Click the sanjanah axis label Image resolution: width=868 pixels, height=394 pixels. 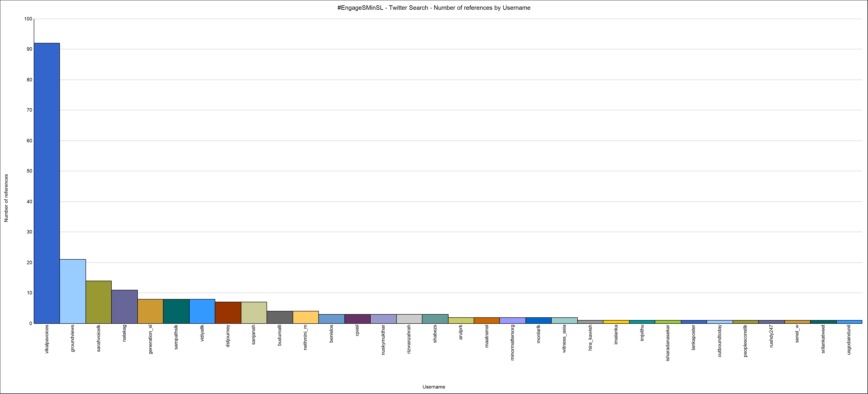pos(254,334)
